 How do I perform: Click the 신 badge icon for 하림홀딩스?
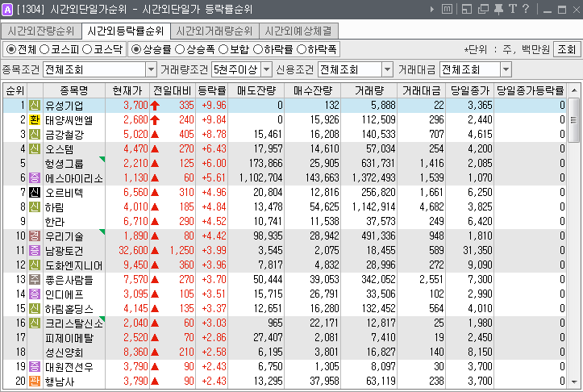[x=35, y=308]
